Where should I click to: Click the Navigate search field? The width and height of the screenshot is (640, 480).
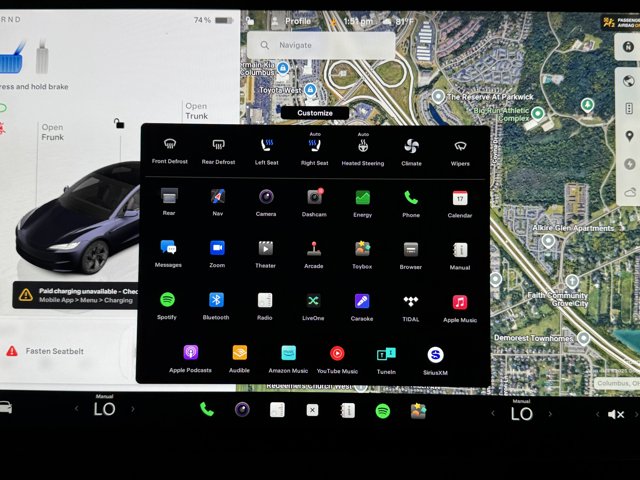(321, 45)
